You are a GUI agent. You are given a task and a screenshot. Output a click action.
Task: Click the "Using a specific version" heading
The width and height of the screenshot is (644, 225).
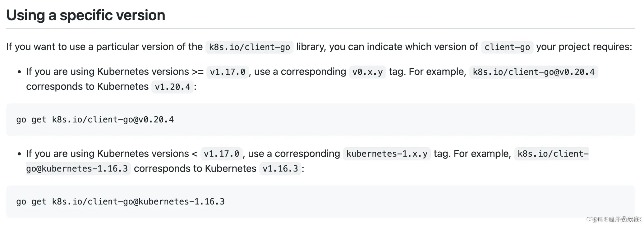coord(86,15)
